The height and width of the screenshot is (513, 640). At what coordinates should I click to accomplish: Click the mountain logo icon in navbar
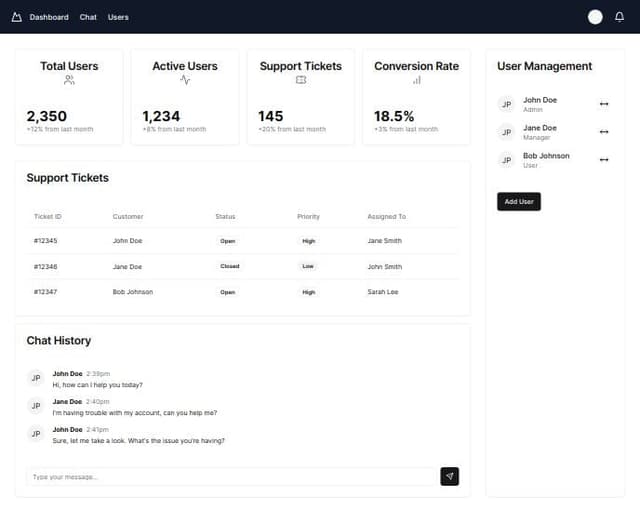point(16,17)
